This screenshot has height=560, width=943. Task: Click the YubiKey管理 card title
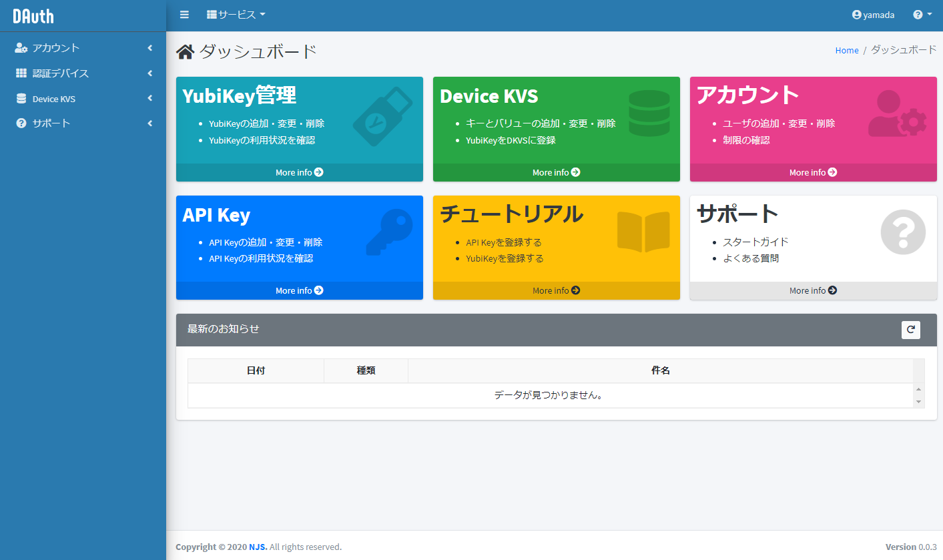239,95
